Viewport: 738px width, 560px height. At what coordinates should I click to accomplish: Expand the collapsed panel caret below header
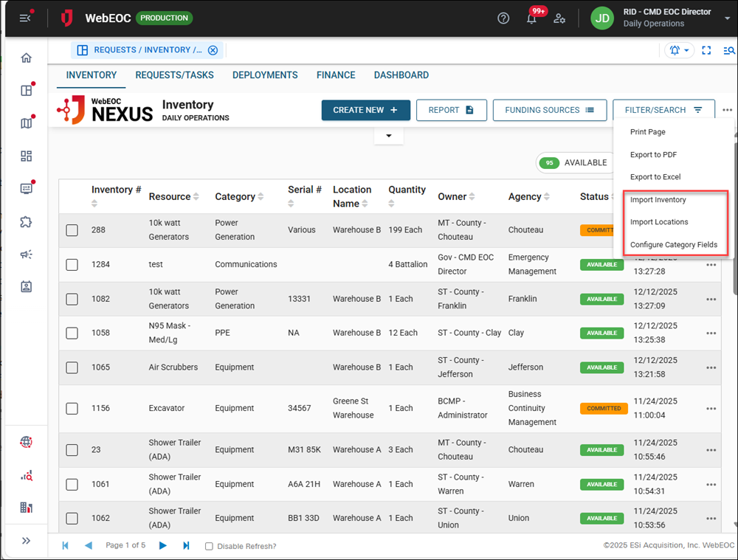coord(389,136)
